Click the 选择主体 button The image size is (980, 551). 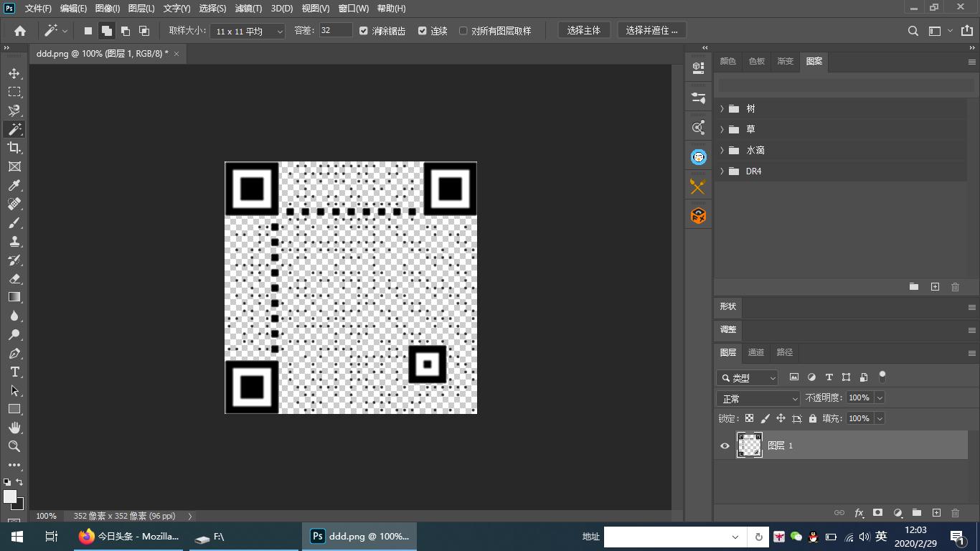pos(583,30)
